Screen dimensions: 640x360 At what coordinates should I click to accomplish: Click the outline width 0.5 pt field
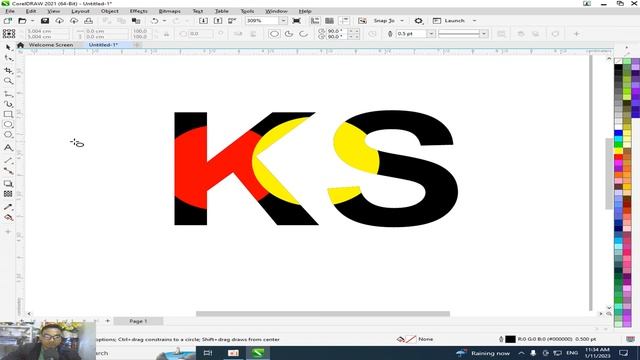[411, 34]
